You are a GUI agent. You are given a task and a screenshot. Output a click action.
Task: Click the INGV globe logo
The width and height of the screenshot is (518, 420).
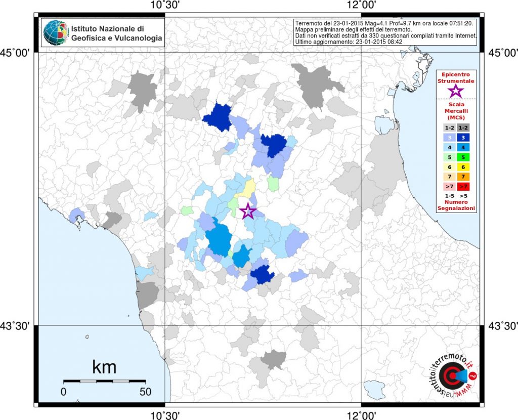pos(55,32)
